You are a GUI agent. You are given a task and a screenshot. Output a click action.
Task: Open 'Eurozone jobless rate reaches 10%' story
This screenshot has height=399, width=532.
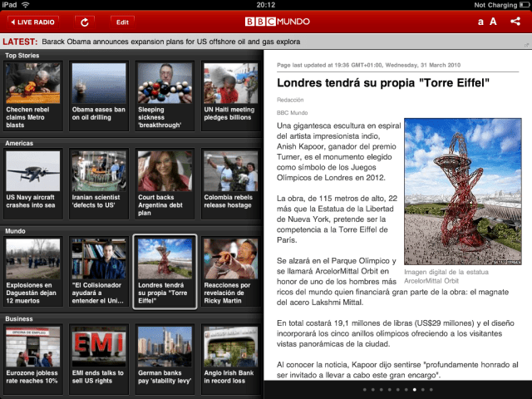(32, 357)
